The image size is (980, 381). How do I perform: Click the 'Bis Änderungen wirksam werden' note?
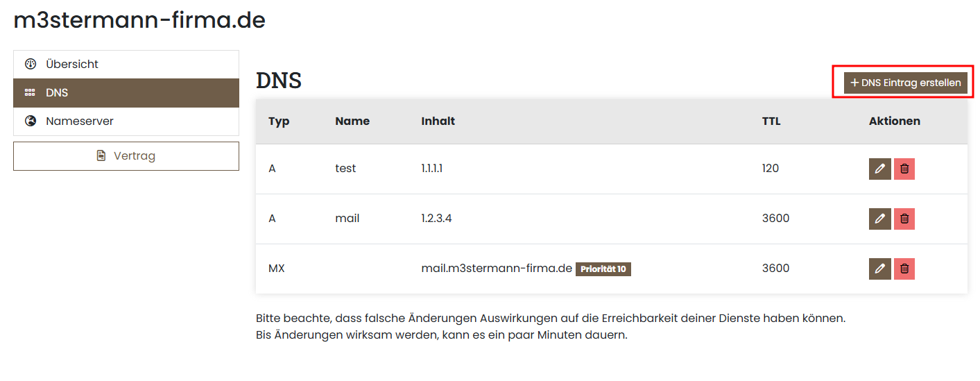click(x=441, y=335)
